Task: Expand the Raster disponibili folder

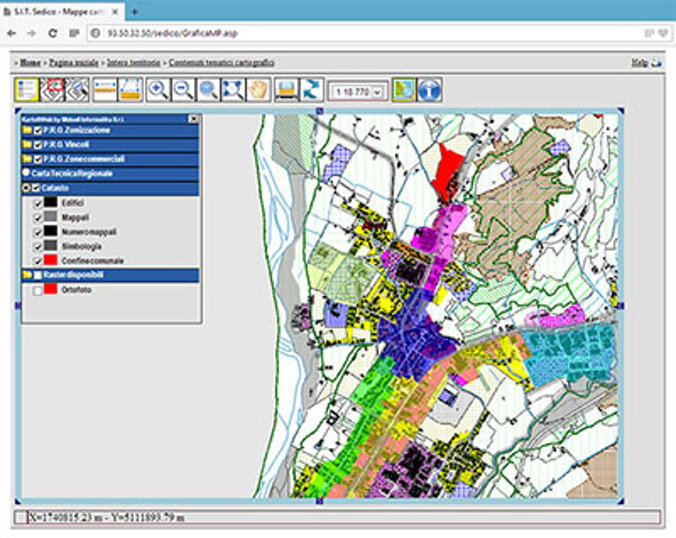Action: tap(26, 275)
